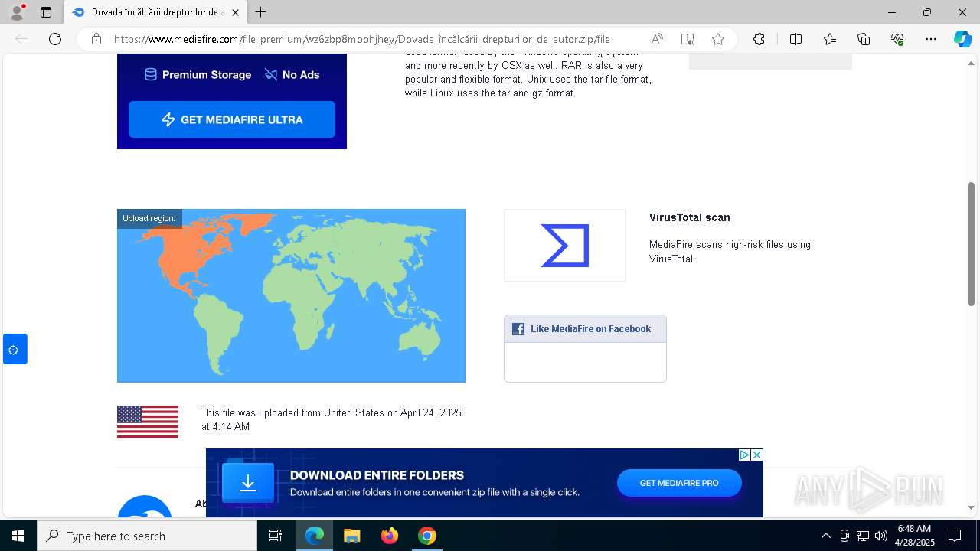This screenshot has width=980, height=551.
Task: Click the Edge profile avatar icon
Action: point(17,12)
